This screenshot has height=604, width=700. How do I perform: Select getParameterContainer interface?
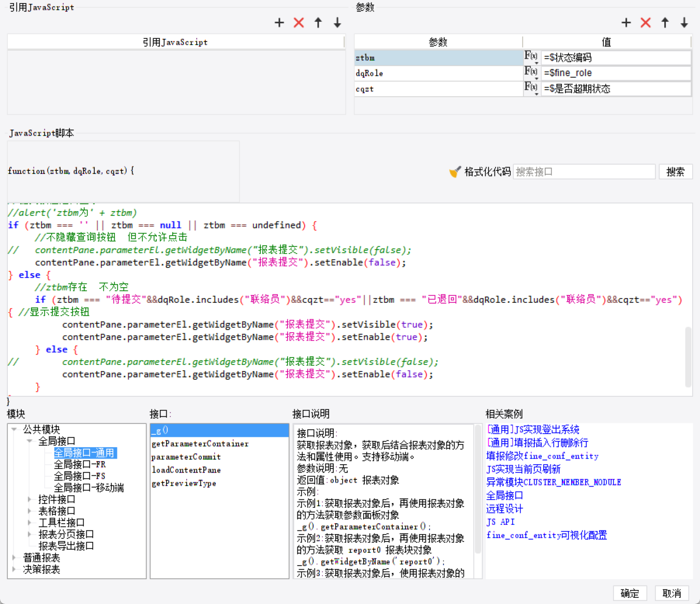(219, 444)
